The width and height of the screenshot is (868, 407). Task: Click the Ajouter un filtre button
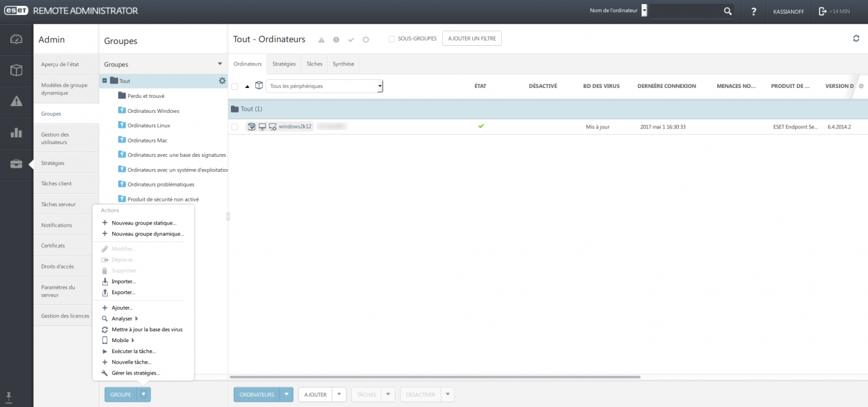pos(472,39)
